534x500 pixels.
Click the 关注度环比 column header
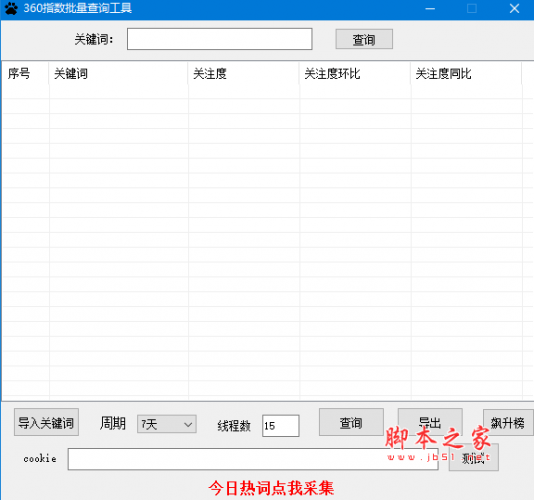coord(355,74)
